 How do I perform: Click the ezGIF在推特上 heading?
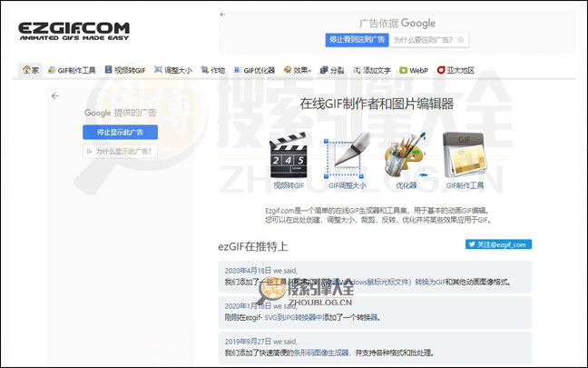253,247
